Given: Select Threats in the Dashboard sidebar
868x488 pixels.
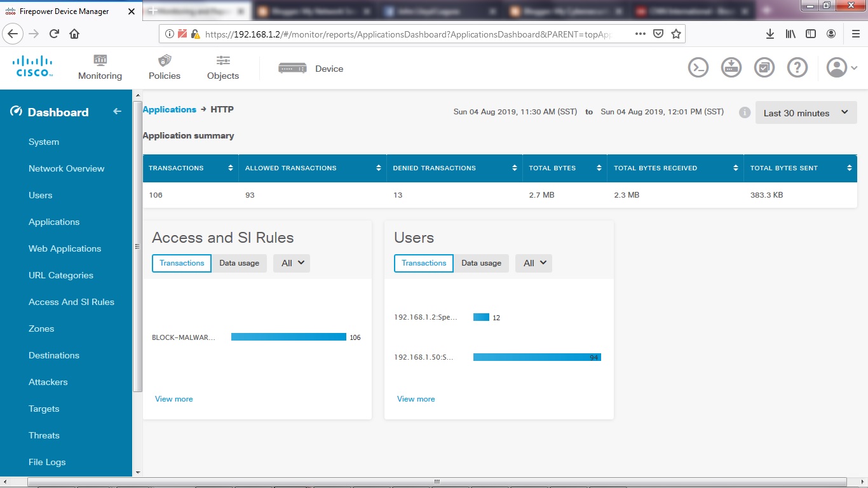Looking at the screenshot, I should click(44, 435).
